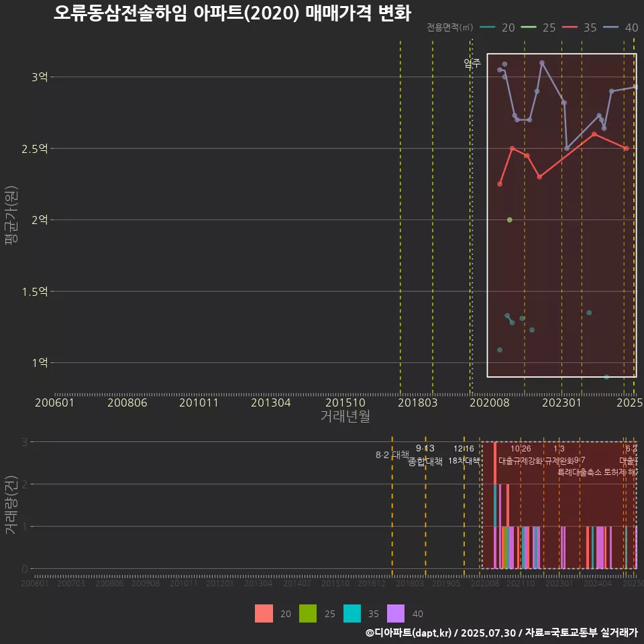Click the blue line legend entry for 40
The image size is (644, 644).
tap(621, 28)
